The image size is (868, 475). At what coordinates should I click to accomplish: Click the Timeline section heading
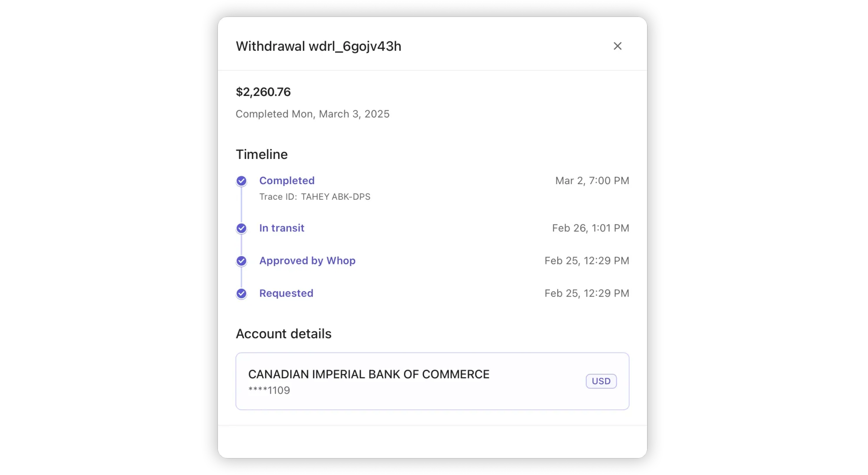(262, 155)
